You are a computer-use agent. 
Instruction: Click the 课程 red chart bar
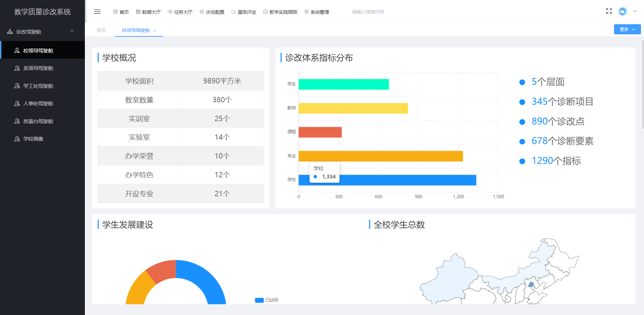320,132
